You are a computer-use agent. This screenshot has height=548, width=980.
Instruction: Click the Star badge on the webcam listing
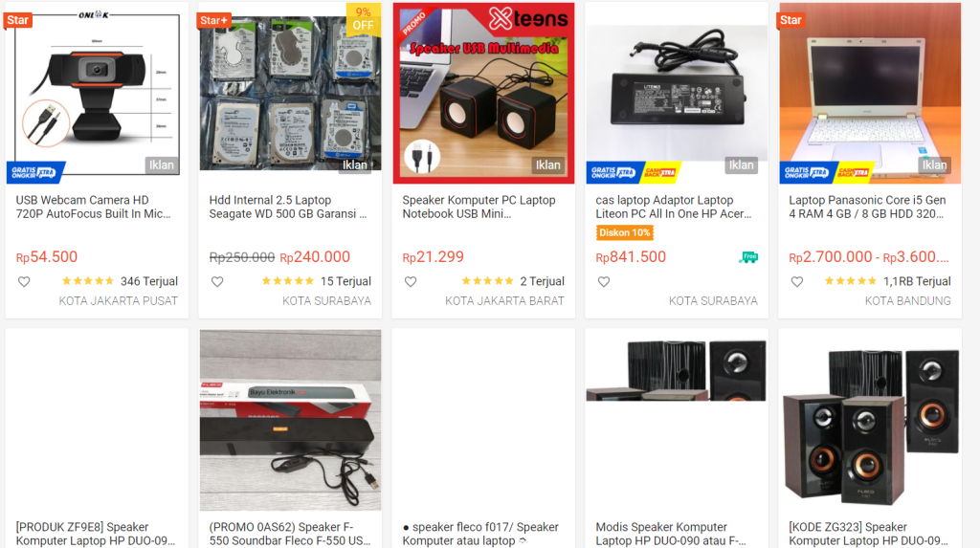pyautogui.click(x=17, y=20)
